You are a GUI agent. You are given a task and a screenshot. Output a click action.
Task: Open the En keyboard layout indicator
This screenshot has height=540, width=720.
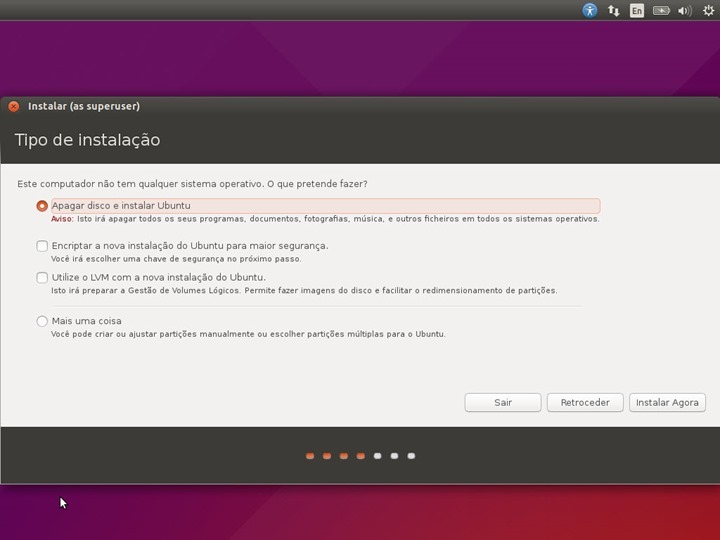click(637, 10)
